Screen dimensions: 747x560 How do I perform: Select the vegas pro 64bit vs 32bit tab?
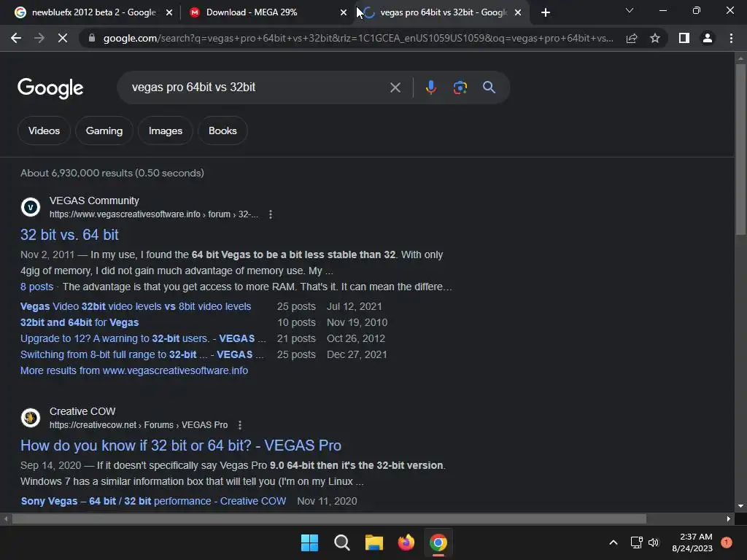(443, 12)
